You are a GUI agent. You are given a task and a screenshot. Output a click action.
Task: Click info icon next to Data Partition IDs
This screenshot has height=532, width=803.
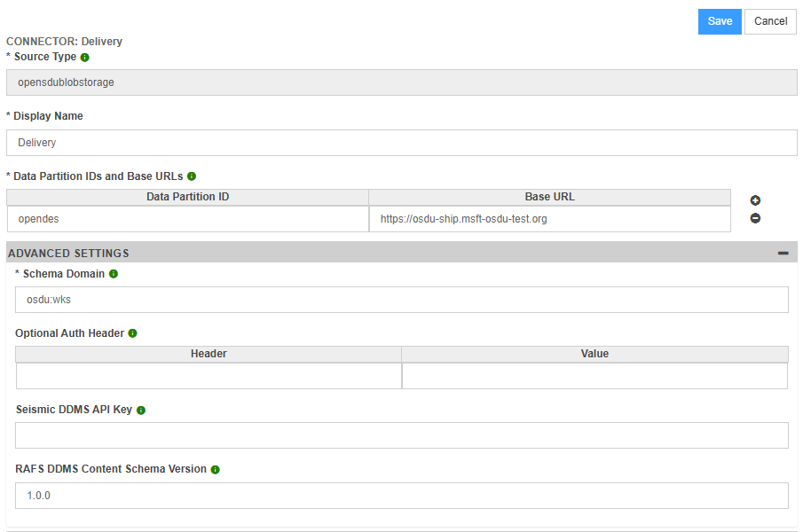[192, 176]
